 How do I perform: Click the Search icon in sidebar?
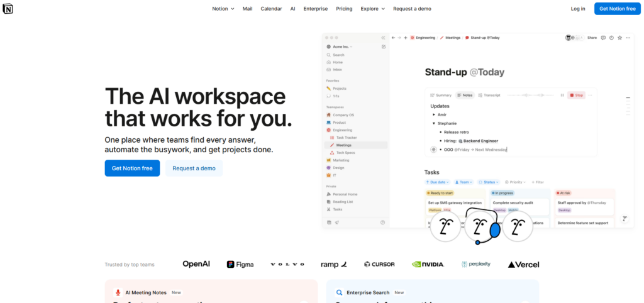click(x=329, y=55)
